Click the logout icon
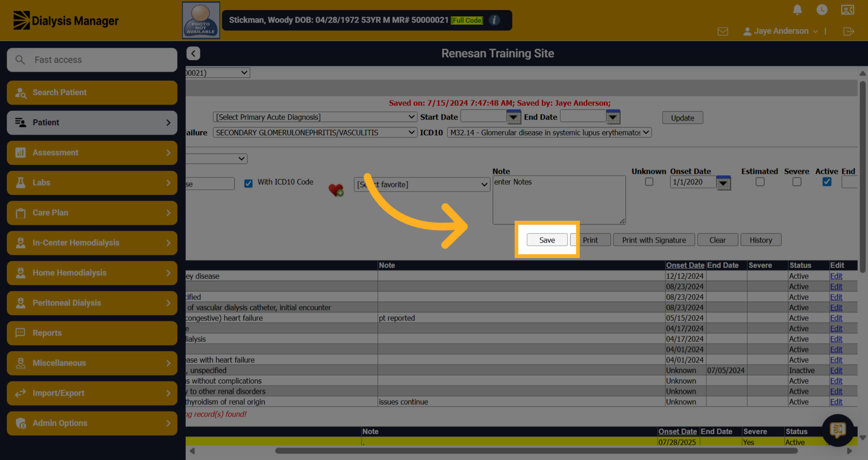The width and height of the screenshot is (868, 460). point(848,31)
